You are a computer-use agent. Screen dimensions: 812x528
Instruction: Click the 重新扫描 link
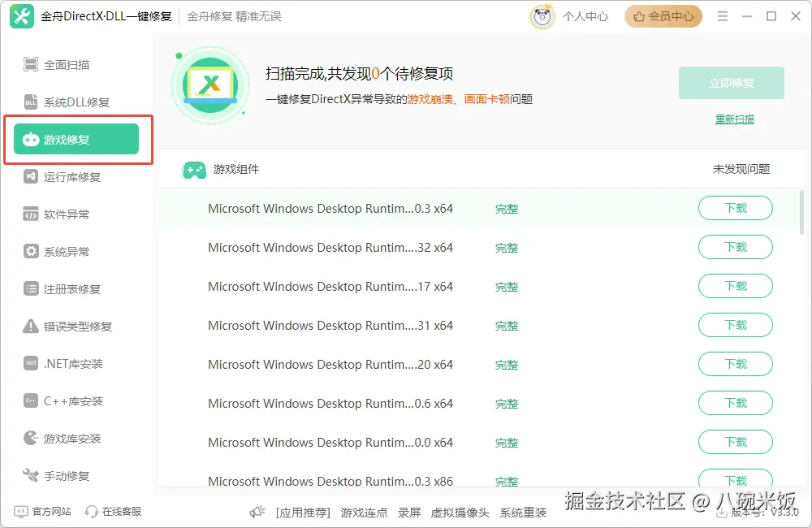[734, 119]
